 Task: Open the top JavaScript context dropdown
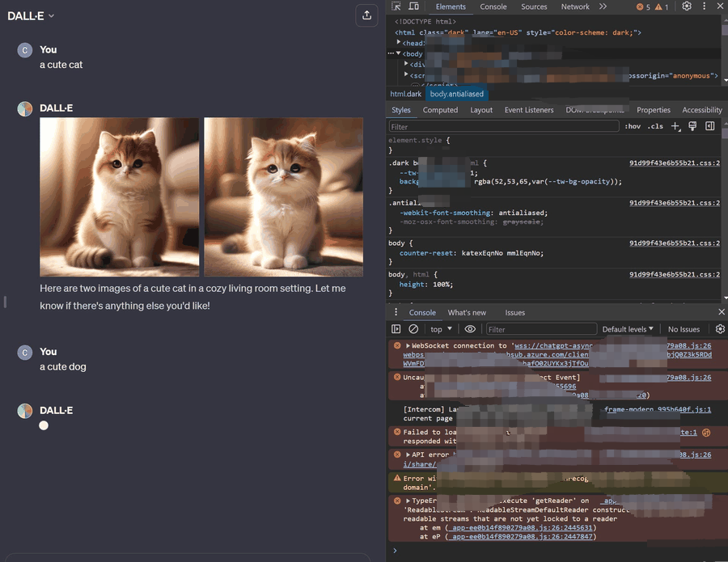coord(441,329)
